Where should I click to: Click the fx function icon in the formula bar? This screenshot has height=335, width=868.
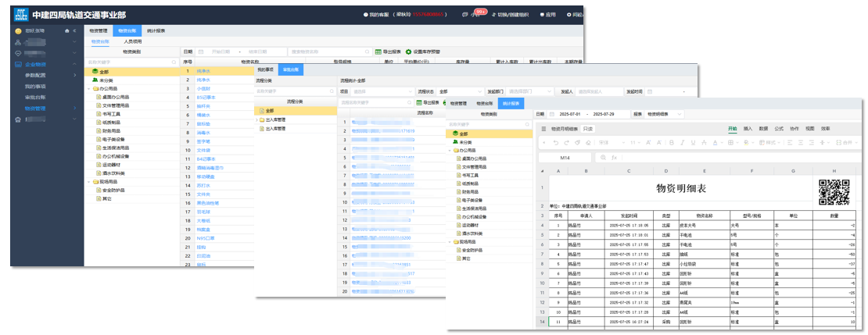click(615, 158)
